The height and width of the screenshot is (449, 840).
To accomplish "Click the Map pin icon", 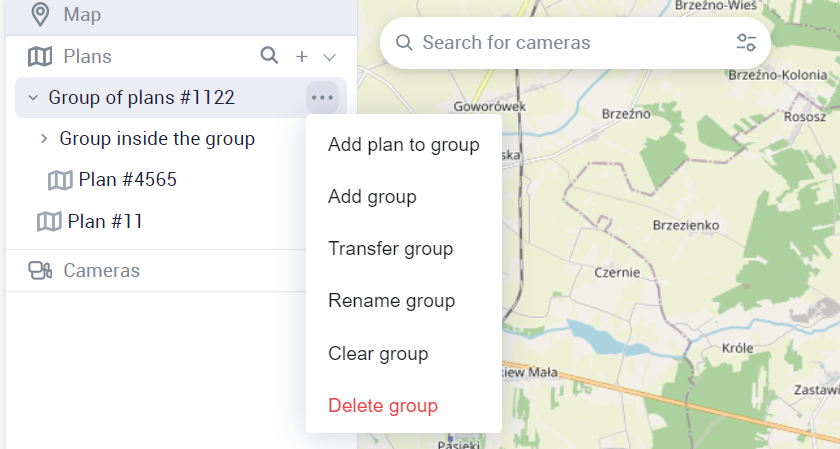I will pos(40,15).
